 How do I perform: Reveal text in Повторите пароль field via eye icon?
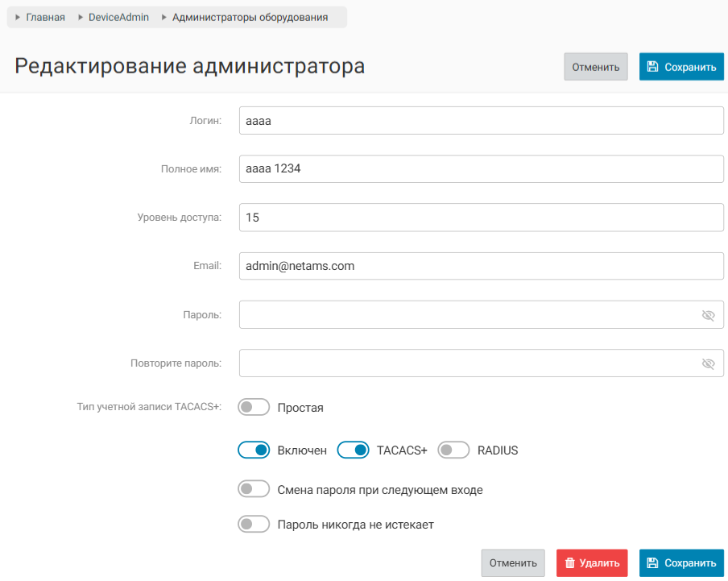[708, 363]
